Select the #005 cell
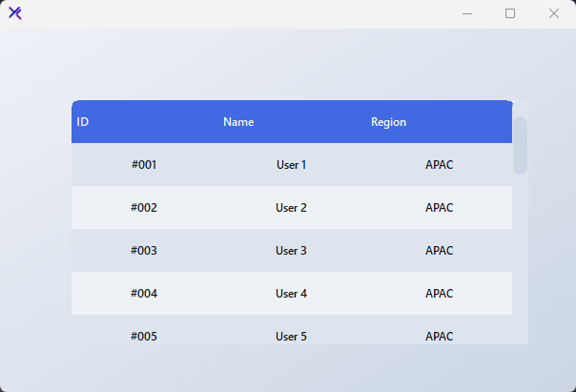The width and height of the screenshot is (576, 392). [144, 330]
